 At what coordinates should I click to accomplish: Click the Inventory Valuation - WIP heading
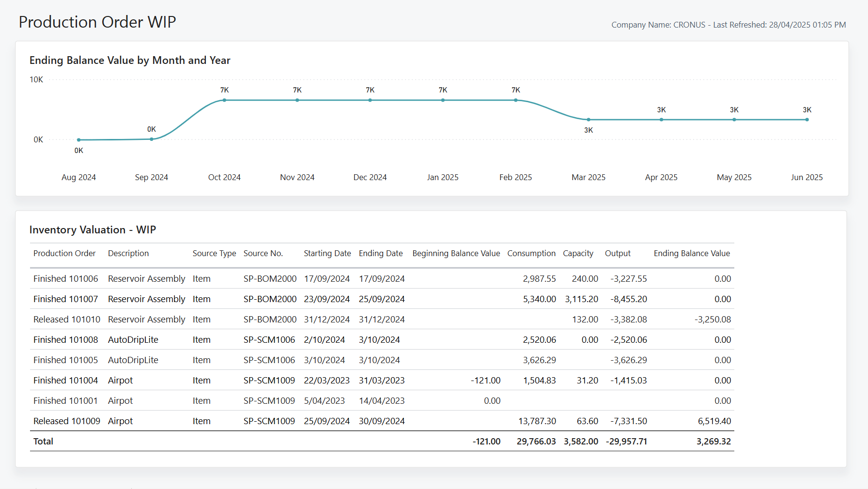(x=93, y=229)
